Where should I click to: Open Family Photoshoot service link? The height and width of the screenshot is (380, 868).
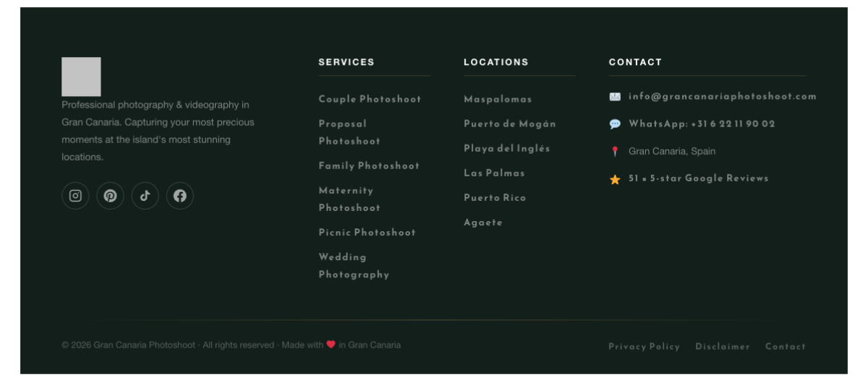pyautogui.click(x=369, y=166)
